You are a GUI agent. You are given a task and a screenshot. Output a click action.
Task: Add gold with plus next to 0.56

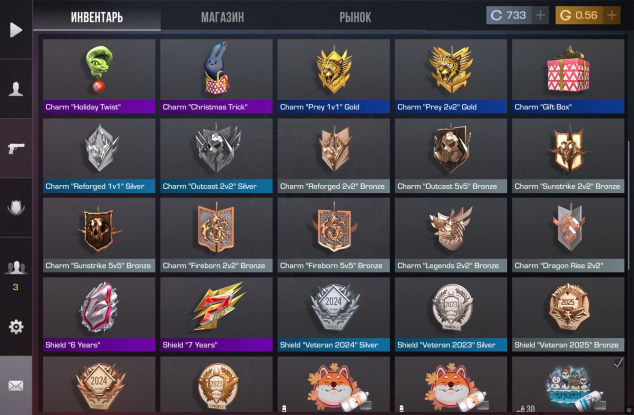(611, 15)
